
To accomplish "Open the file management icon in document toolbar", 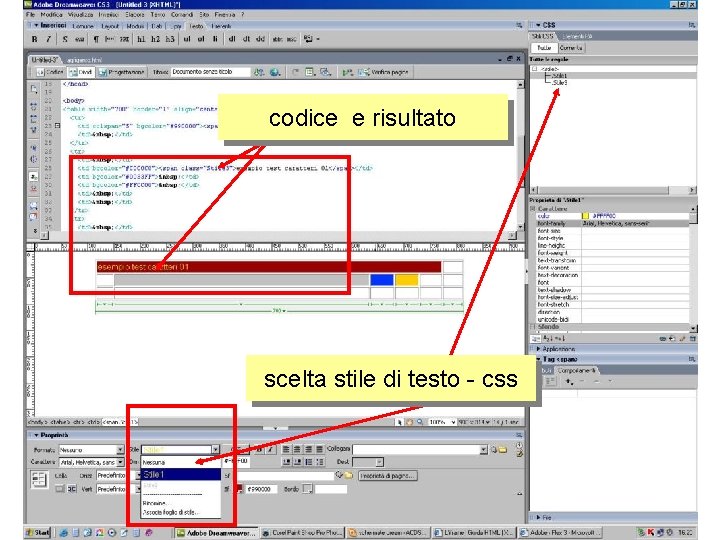I will 259,72.
